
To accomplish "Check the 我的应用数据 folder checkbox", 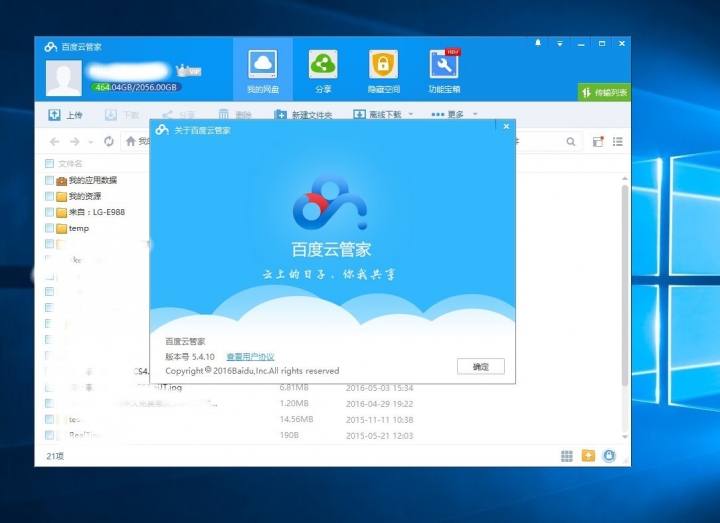I will (50, 180).
